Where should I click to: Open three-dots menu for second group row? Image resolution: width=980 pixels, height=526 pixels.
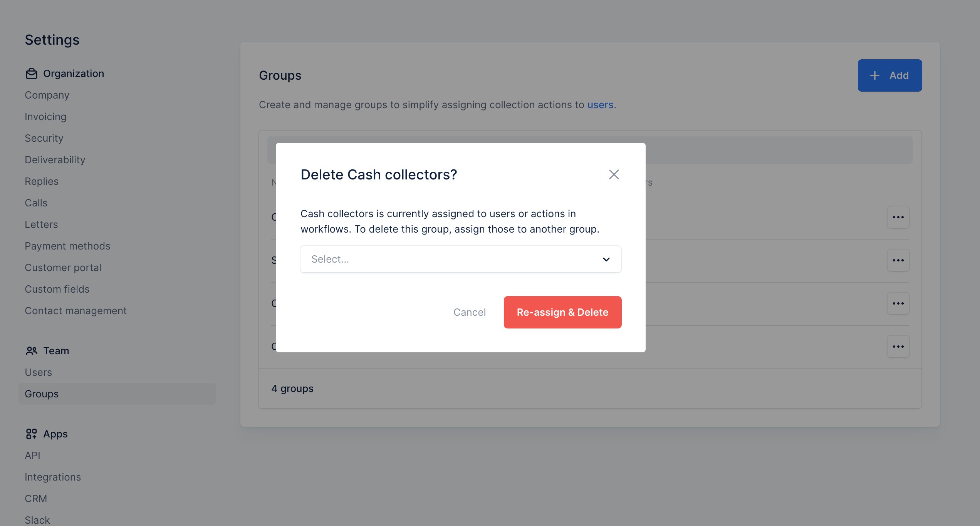tap(898, 260)
